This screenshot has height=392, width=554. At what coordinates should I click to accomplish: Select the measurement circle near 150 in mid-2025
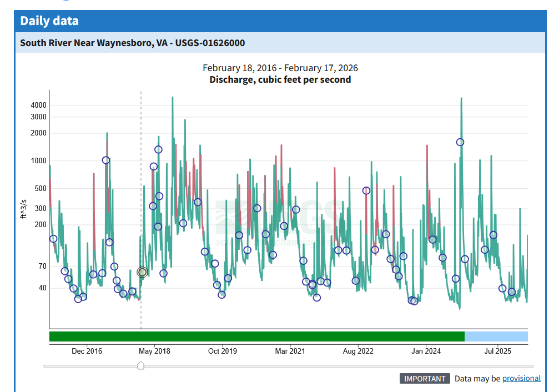coord(493,235)
